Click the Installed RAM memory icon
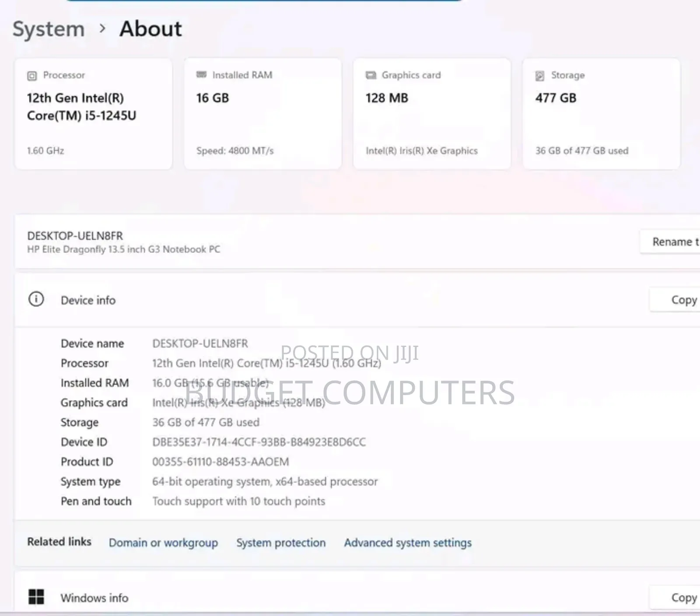The image size is (700, 616). [x=201, y=75]
